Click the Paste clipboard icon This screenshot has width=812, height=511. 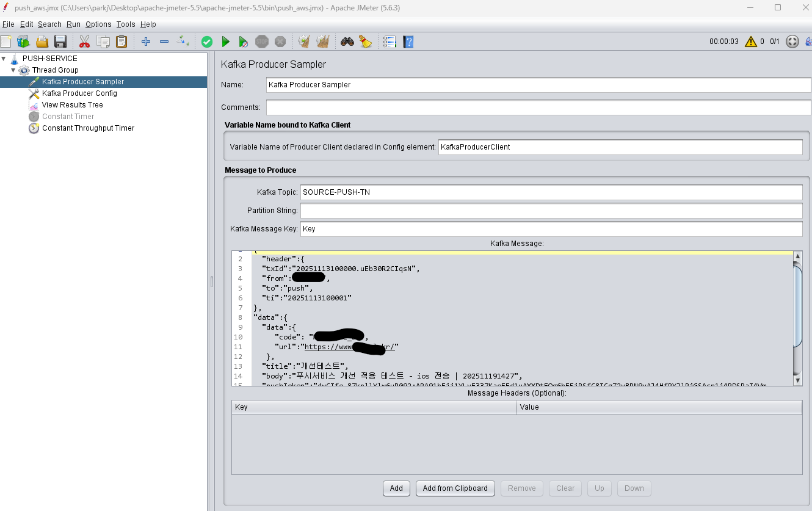(121, 42)
